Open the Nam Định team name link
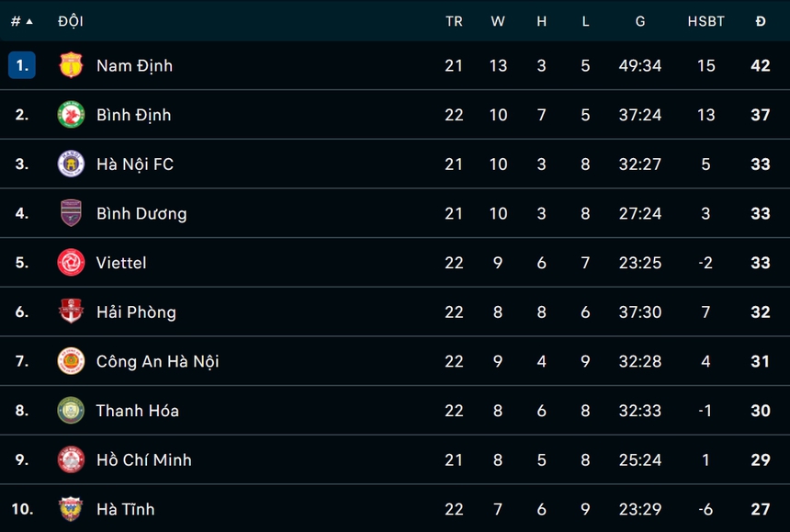790x532 pixels. point(134,65)
